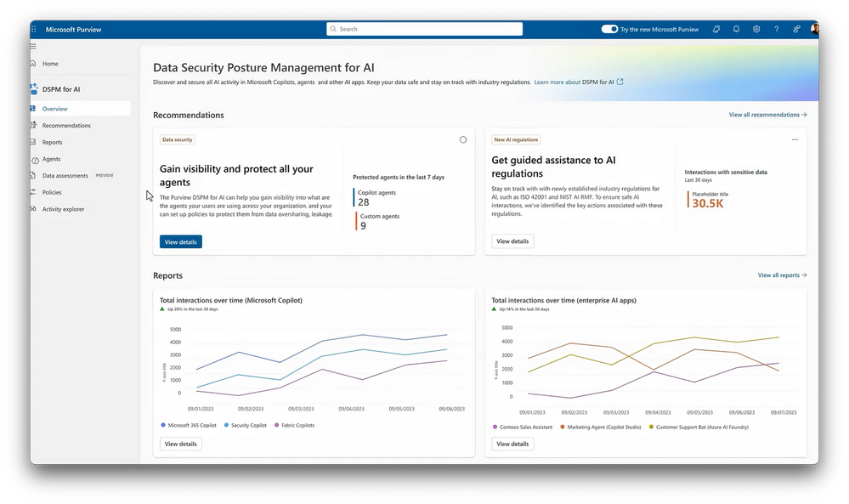Toggle the Try the new Microsoft Purview switch
This screenshot has width=849, height=504.
click(x=609, y=29)
